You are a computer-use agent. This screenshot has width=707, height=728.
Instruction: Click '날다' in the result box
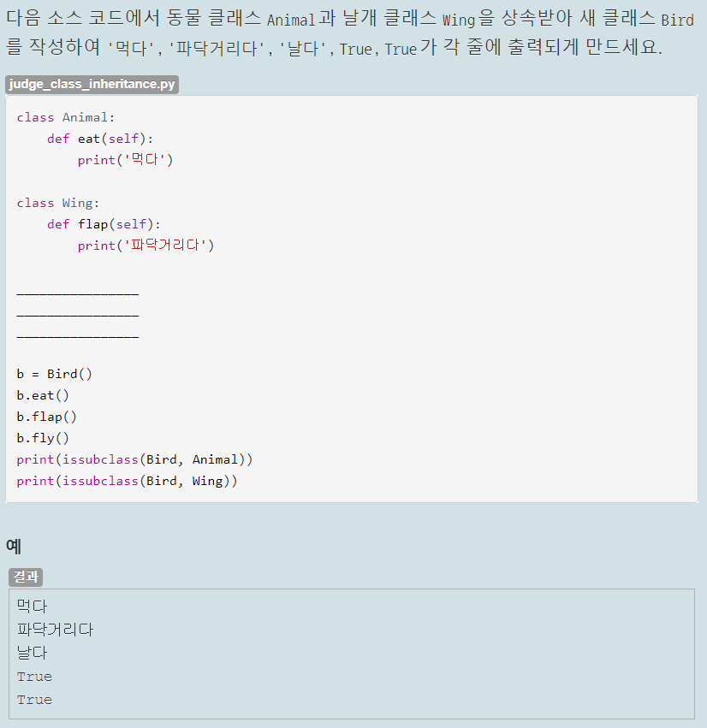pos(32,653)
